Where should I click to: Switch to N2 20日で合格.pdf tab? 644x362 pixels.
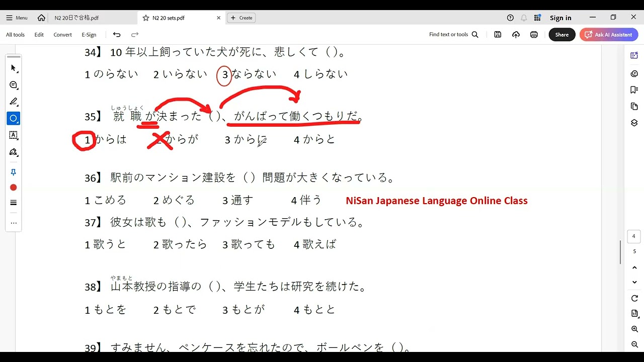click(x=76, y=18)
